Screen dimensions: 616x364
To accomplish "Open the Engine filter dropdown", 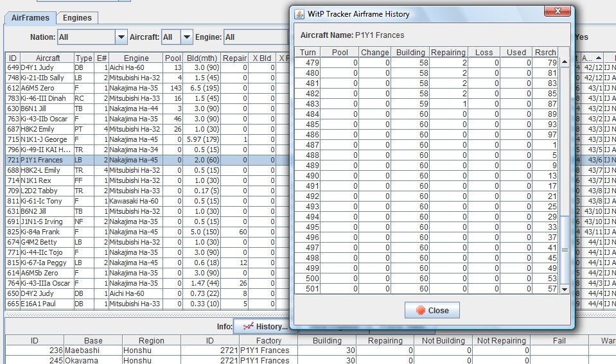I will 256,37.
